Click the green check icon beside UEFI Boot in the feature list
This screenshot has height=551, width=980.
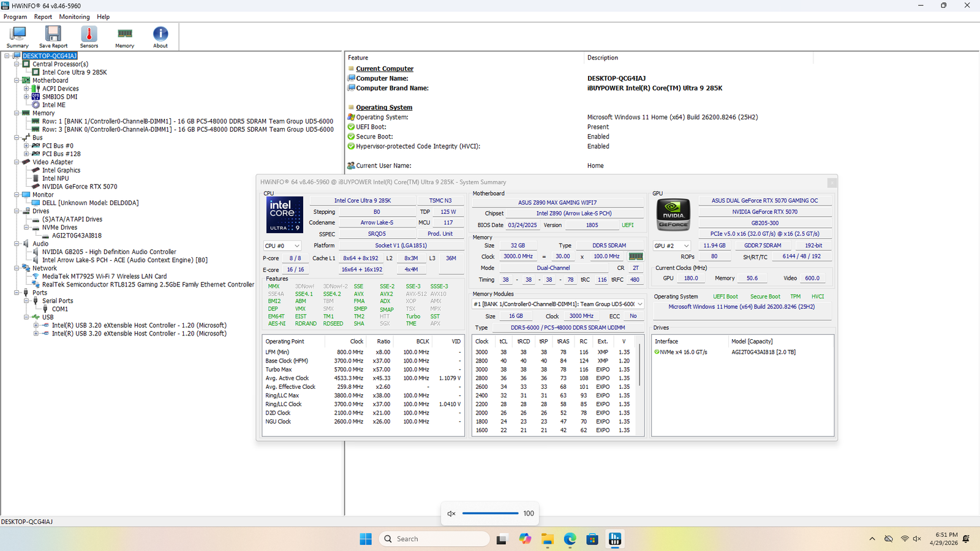coord(351,127)
